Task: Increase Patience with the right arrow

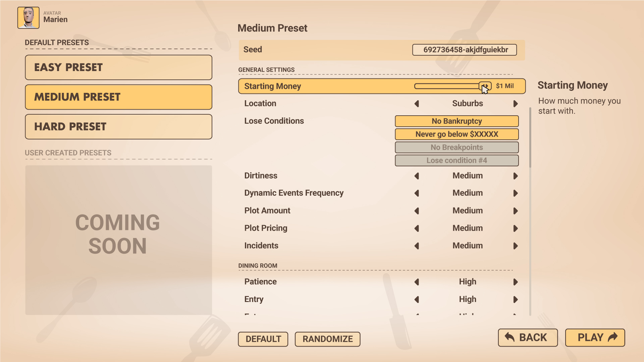Action: click(x=516, y=282)
